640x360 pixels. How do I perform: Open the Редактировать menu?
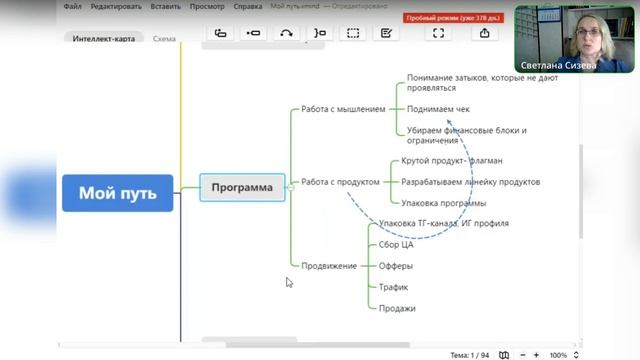point(116,6)
